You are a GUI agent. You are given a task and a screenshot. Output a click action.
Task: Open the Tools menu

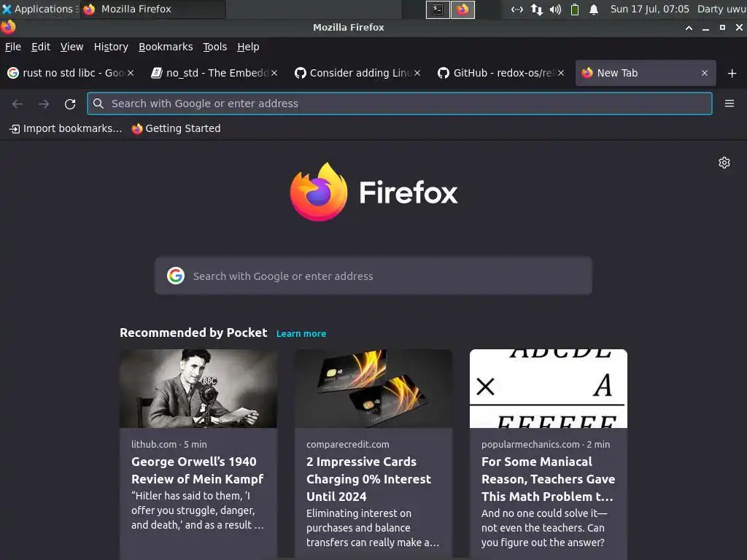(x=215, y=47)
